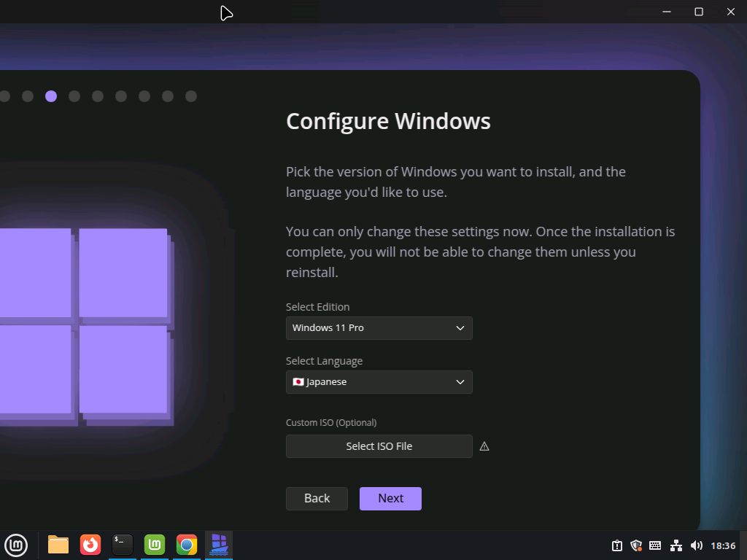Viewport: 747px width, 560px height.
Task: Click the chevron arrow on the language dropdown
Action: tap(460, 382)
